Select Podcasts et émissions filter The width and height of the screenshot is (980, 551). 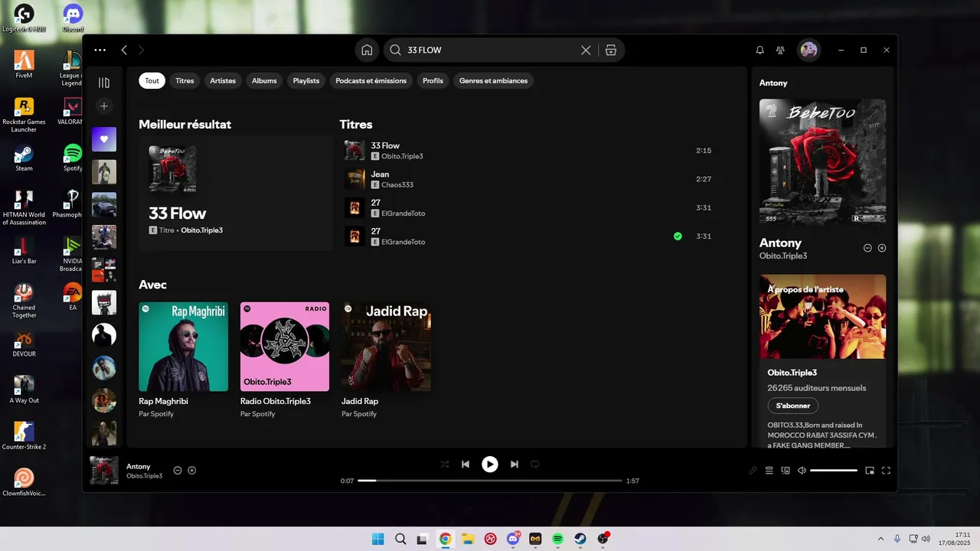pyautogui.click(x=371, y=80)
